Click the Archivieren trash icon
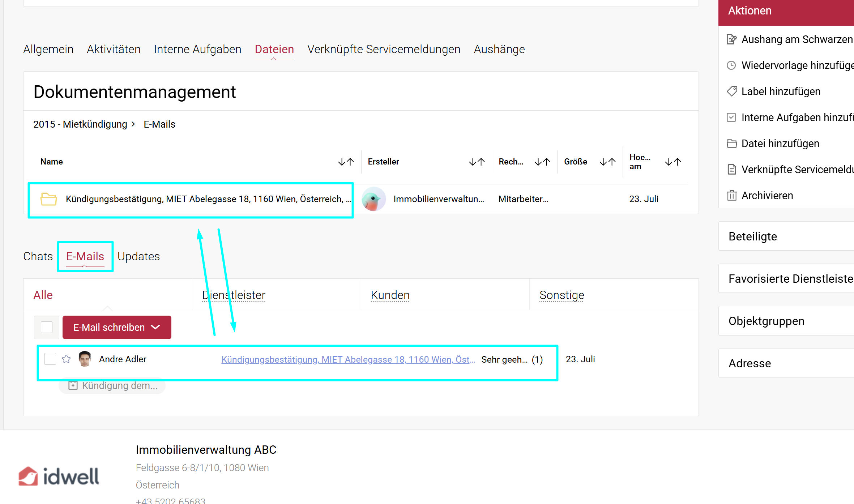Viewport: 854px width, 504px height. point(732,195)
